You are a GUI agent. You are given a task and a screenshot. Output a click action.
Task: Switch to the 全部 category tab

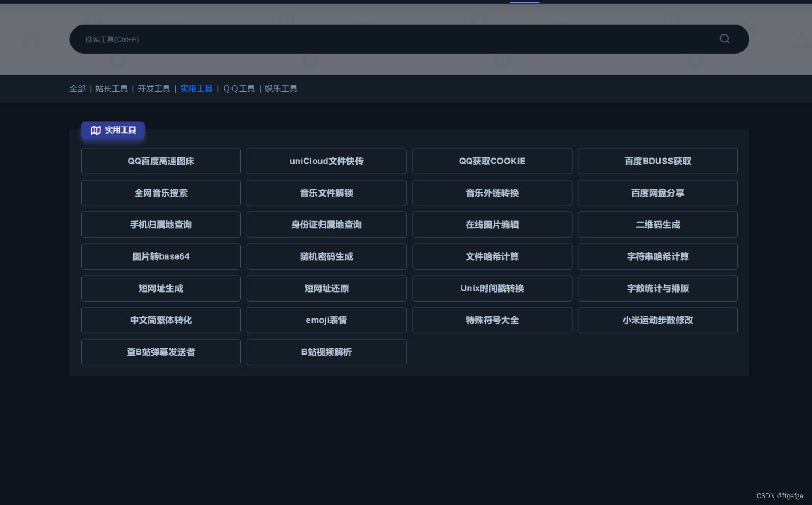pyautogui.click(x=77, y=88)
